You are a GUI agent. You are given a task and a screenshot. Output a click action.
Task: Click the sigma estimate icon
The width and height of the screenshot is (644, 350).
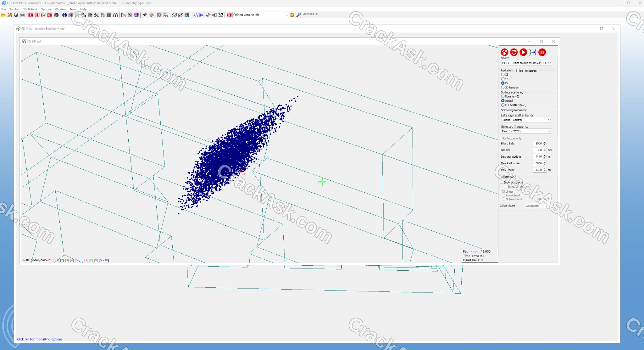(x=103, y=15)
